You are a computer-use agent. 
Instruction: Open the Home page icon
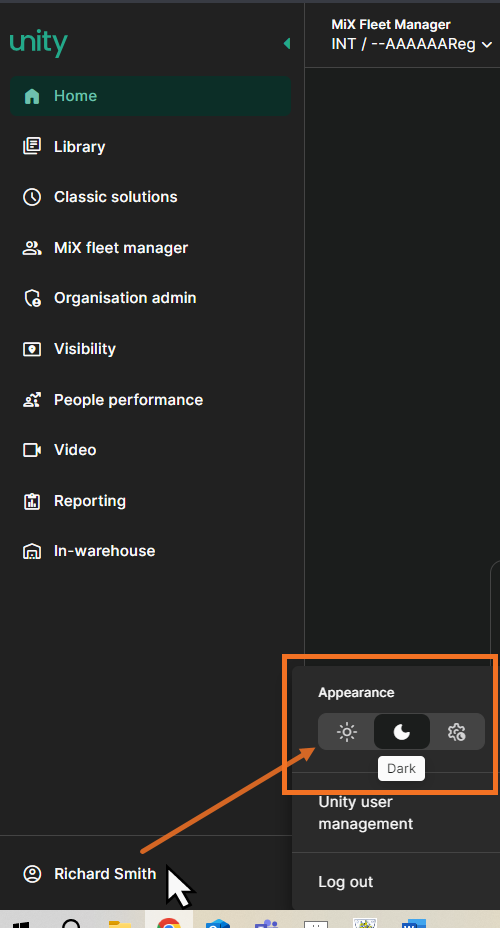31,96
